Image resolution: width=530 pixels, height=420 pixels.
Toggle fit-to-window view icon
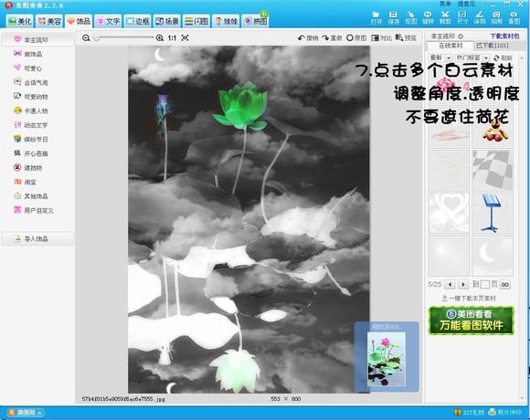[x=185, y=37]
